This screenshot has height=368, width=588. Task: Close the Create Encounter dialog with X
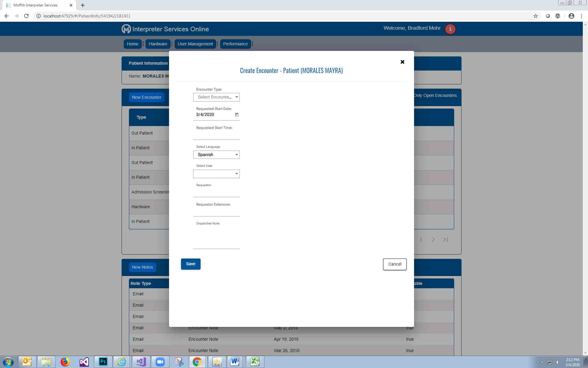(x=402, y=62)
